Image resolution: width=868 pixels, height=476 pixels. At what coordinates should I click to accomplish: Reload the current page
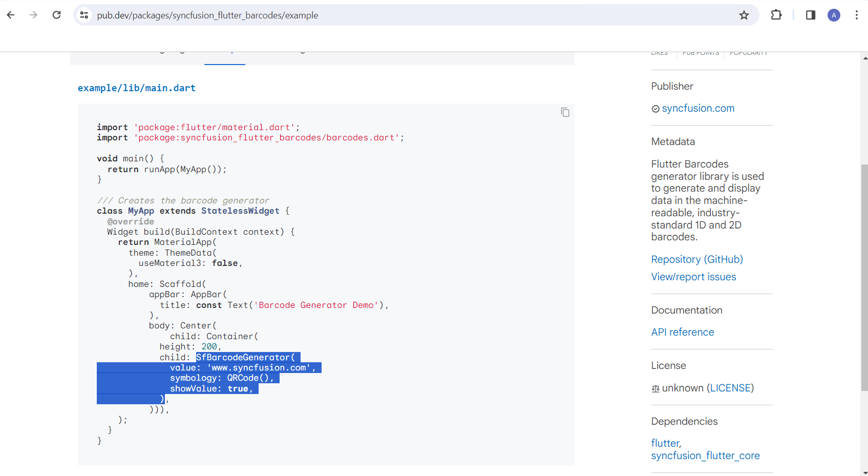(57, 15)
